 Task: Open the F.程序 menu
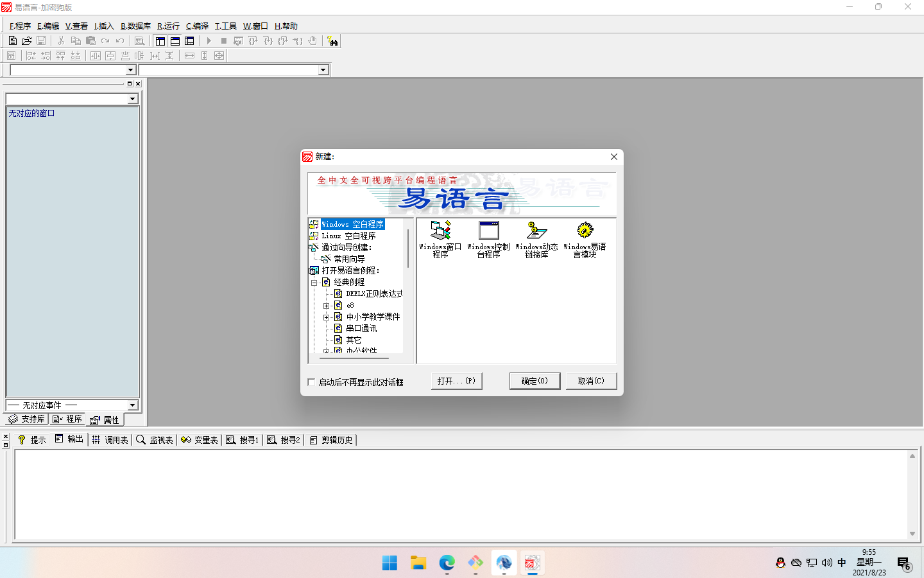point(20,26)
